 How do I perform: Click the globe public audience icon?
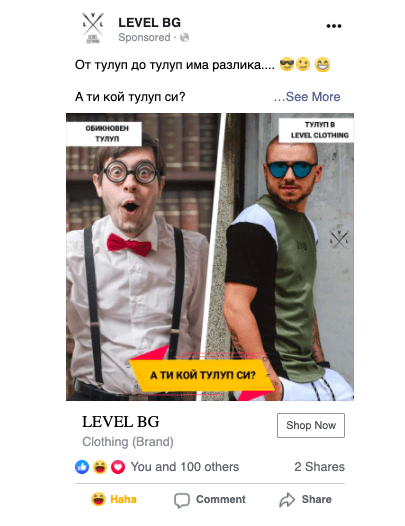click(x=185, y=38)
